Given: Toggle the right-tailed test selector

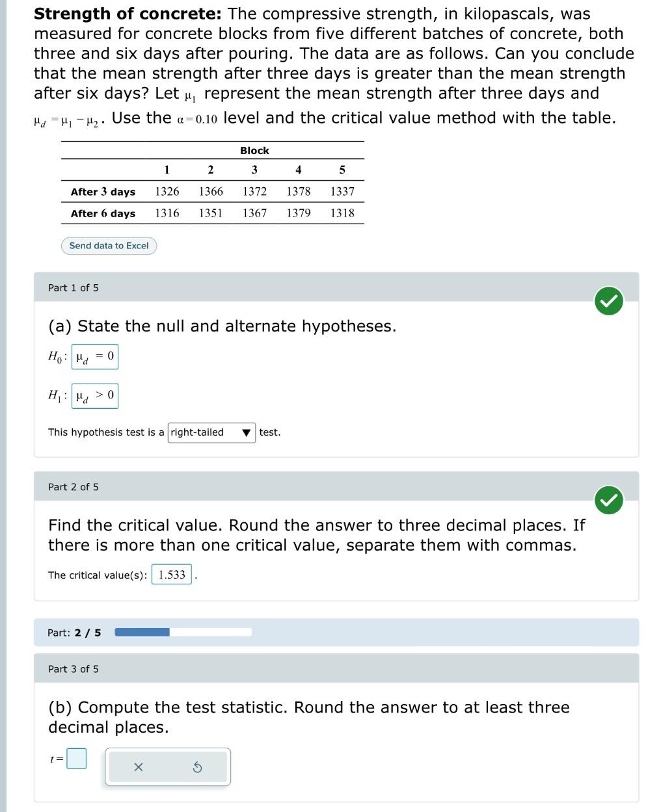Looking at the screenshot, I should (x=210, y=432).
